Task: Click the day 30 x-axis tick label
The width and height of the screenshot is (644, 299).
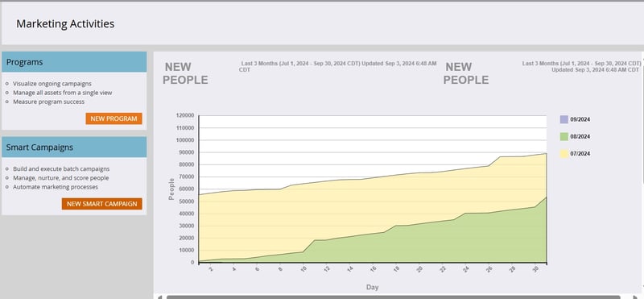Action: pyautogui.click(x=535, y=269)
